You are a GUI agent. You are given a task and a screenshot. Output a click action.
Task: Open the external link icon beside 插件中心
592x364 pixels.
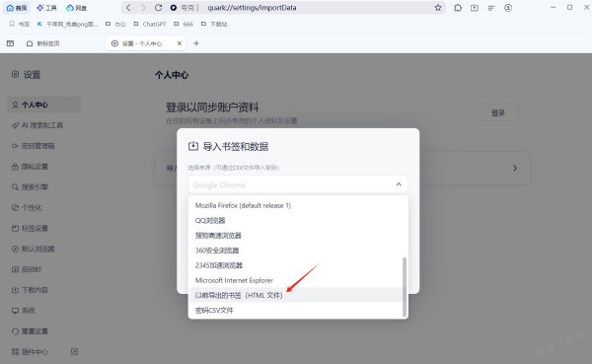tap(74, 351)
